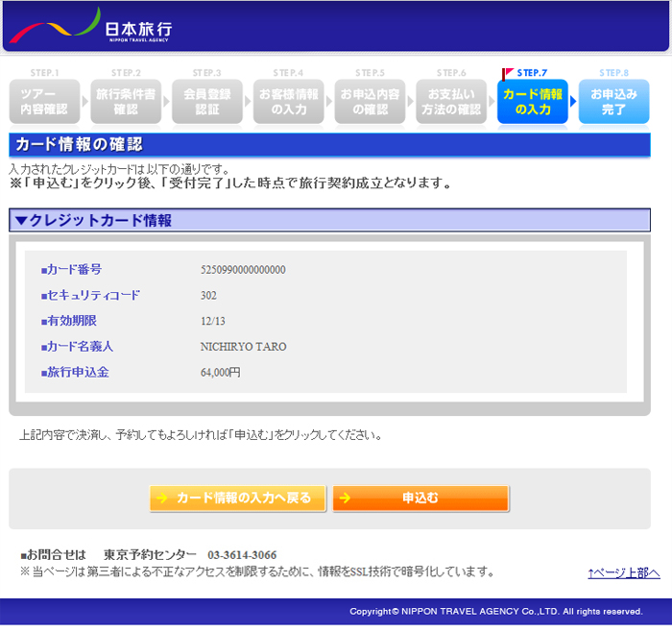Image resolution: width=672 pixels, height=632 pixels.
Task: Select Step 3 会員登録認証 tab
Action: point(207,102)
